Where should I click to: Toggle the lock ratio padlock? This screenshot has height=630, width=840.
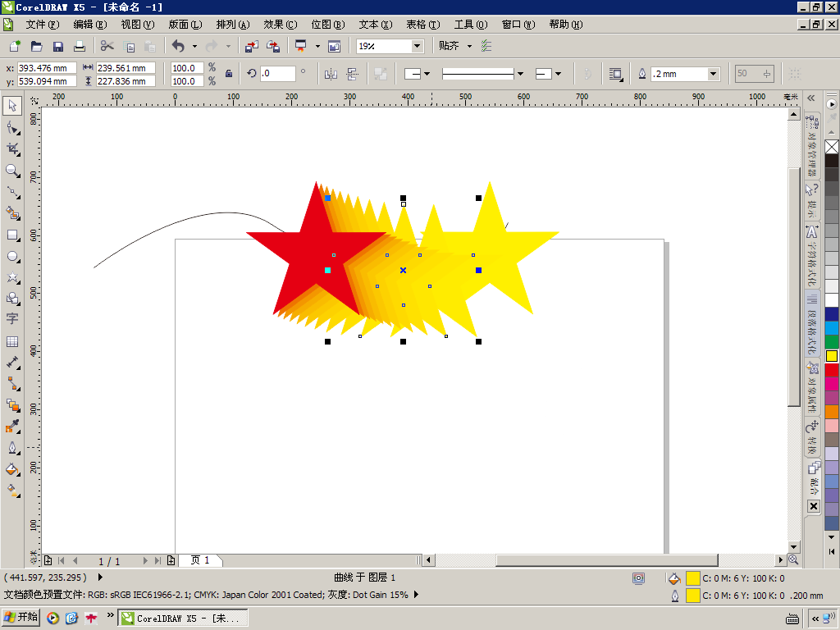click(x=229, y=74)
